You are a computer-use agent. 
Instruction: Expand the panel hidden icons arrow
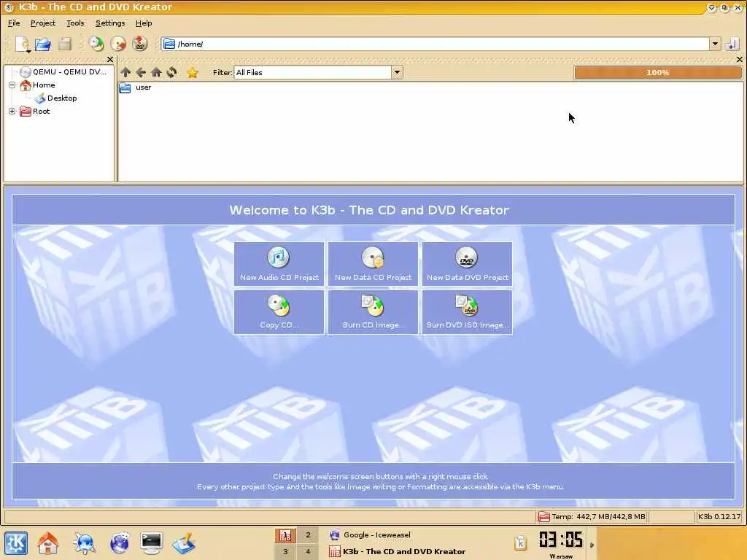(x=592, y=544)
